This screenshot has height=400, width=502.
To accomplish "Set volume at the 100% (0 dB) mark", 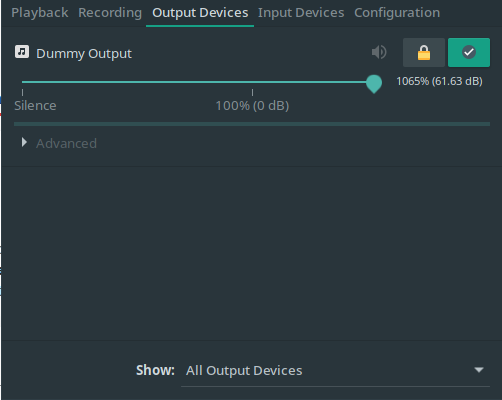I will 252,82.
